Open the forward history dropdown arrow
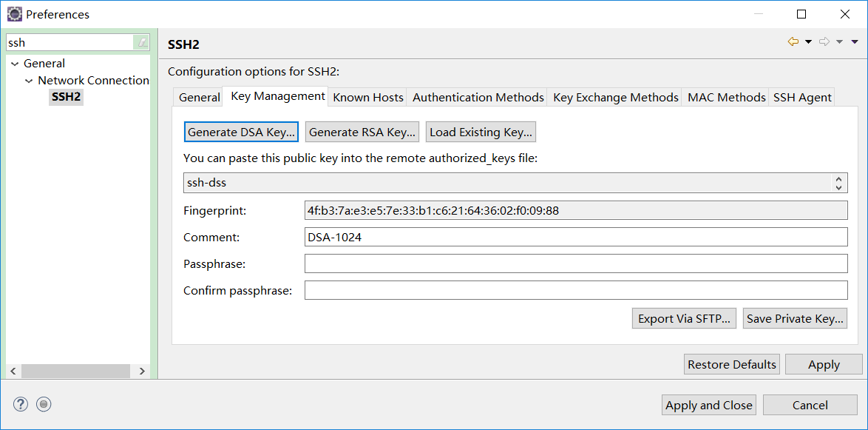Screen dimensions: 868x430 click(839, 42)
